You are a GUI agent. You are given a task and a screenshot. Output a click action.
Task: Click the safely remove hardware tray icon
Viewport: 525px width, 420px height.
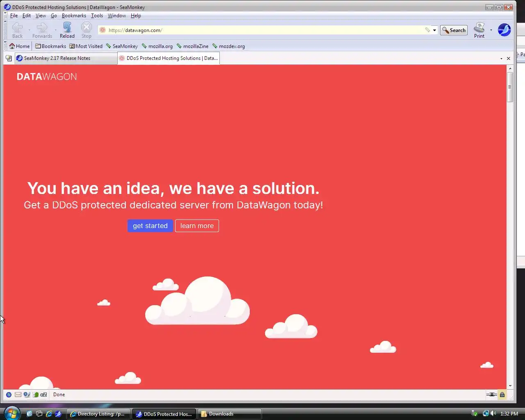coord(475,413)
